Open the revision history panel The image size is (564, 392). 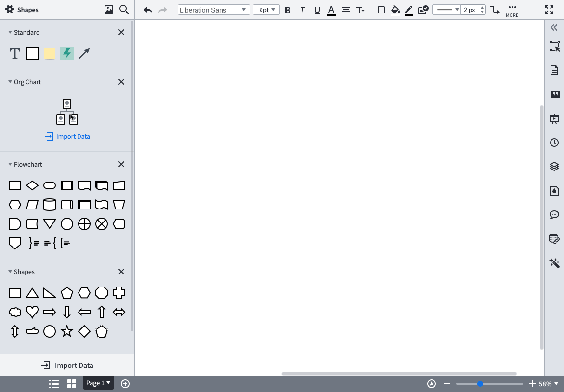click(x=554, y=142)
